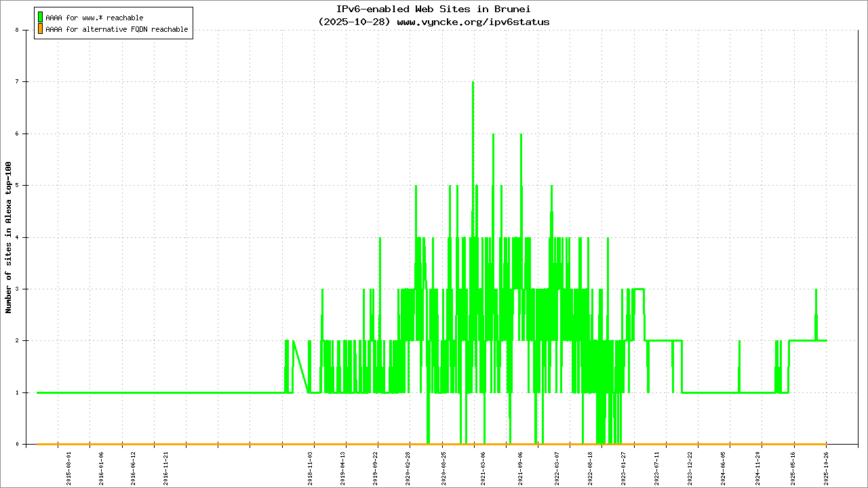Click the 2015-08-01 date label
Screen dimensions: 868x488
click(69, 468)
